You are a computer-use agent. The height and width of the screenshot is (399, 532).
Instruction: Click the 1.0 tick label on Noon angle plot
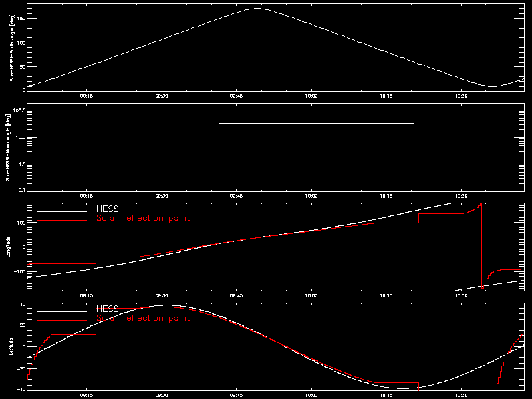tap(23, 164)
